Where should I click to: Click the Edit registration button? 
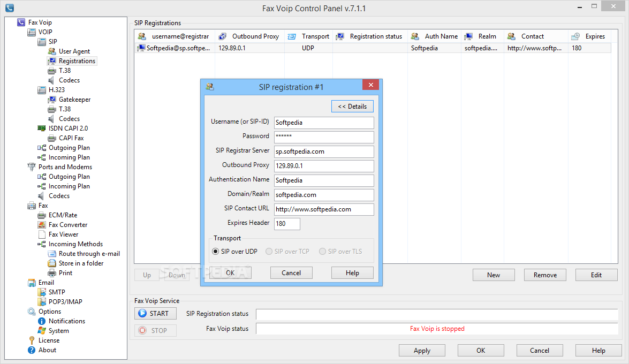pos(596,275)
